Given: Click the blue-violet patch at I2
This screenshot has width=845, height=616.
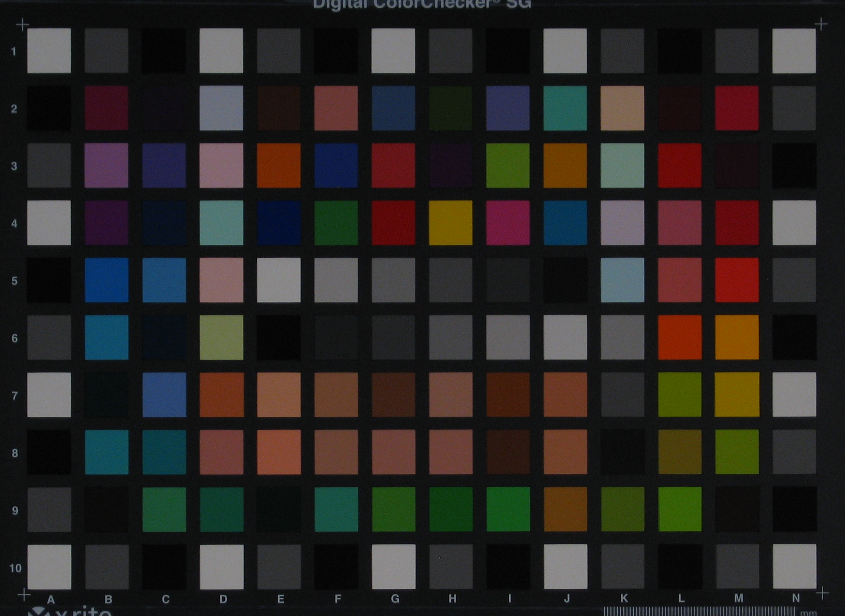Looking at the screenshot, I should click(508, 108).
